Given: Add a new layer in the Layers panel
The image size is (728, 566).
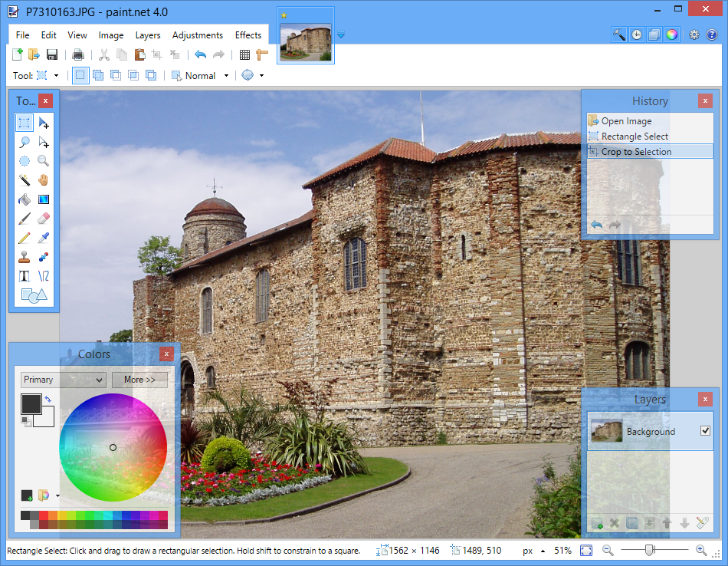Looking at the screenshot, I should (x=597, y=523).
